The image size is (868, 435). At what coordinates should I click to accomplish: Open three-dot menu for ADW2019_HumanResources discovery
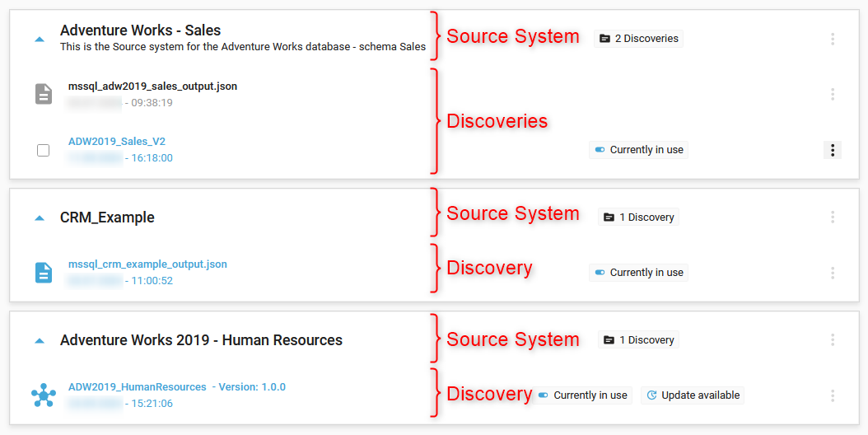(x=833, y=395)
